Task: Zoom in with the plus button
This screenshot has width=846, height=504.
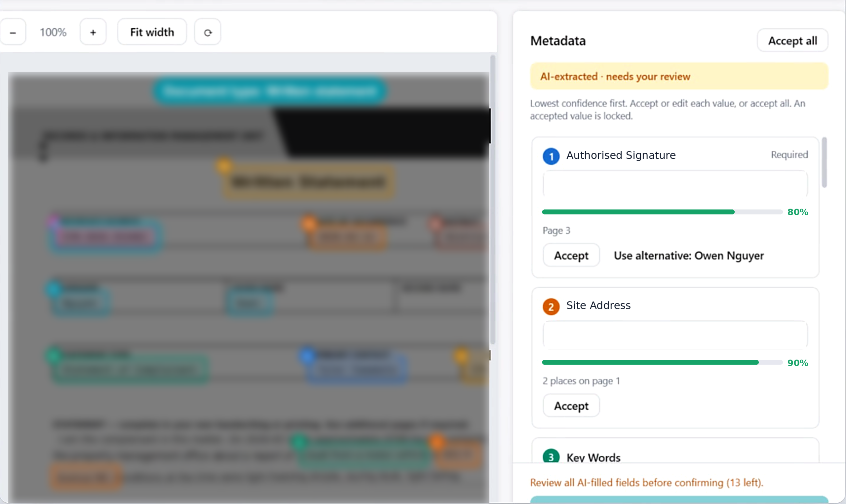Action: pyautogui.click(x=93, y=32)
